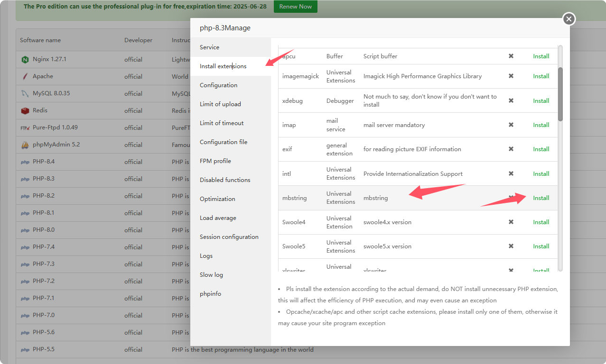606x364 pixels.
Task: Install the exif extension
Action: click(541, 149)
